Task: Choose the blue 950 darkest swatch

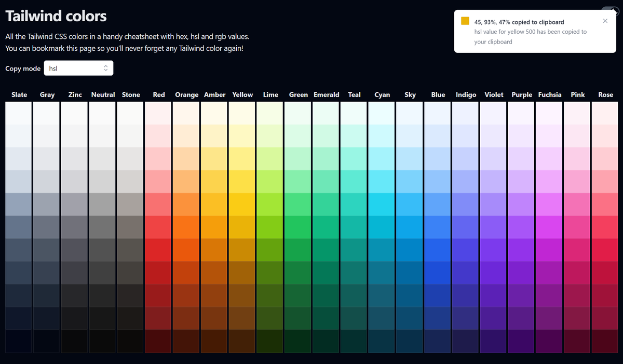Action: point(438,341)
